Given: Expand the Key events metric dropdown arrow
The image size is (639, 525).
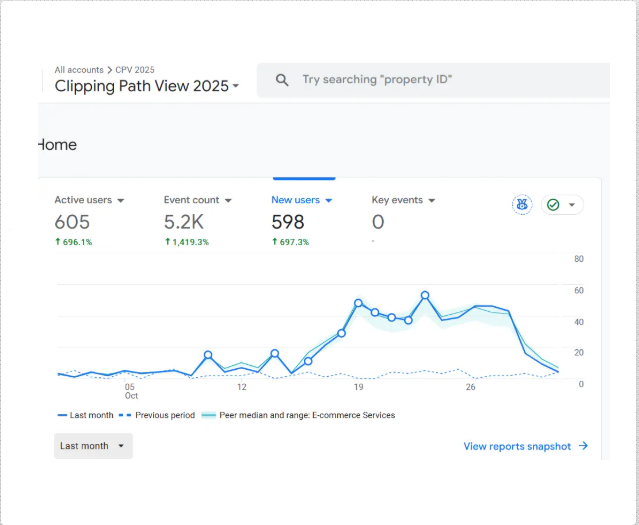Looking at the screenshot, I should click(x=432, y=201).
